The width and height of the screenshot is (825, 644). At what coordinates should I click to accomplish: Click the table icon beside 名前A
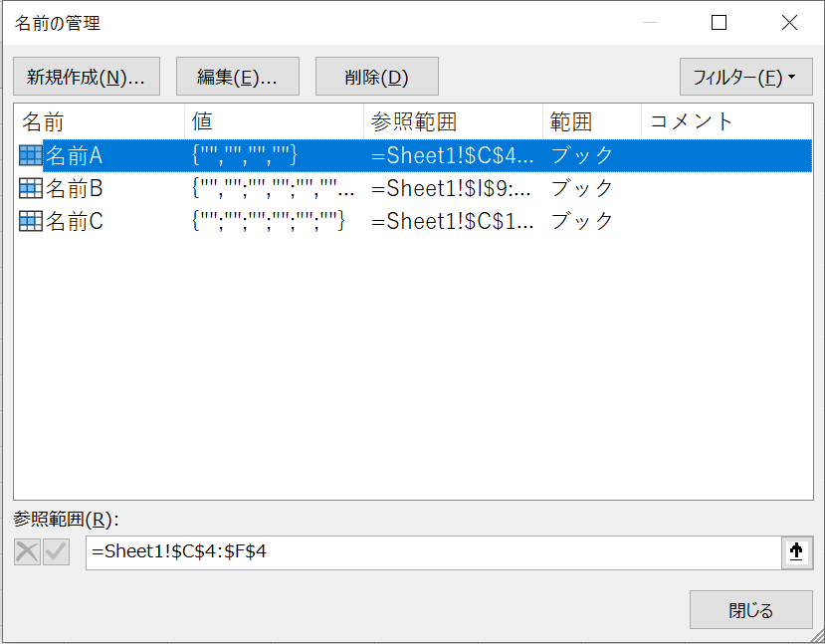pyautogui.click(x=30, y=155)
